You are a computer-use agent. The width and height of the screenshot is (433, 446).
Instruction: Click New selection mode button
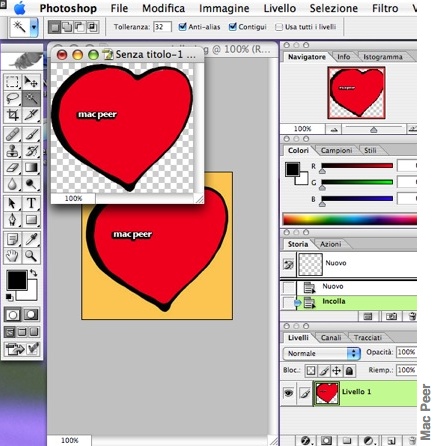coord(54,27)
